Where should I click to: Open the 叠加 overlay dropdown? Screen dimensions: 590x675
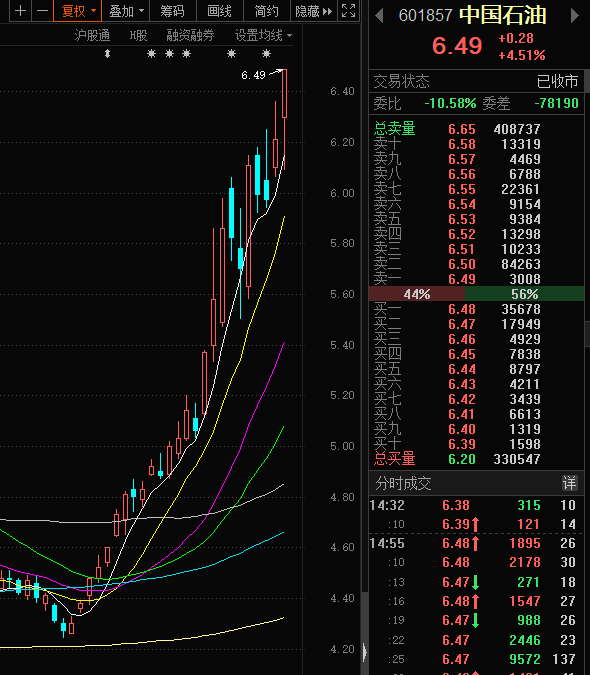[x=126, y=11]
